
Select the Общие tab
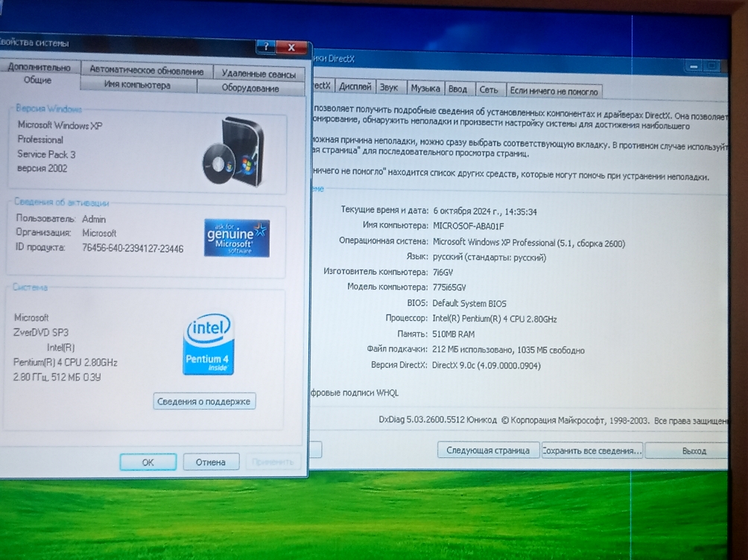[x=38, y=80]
